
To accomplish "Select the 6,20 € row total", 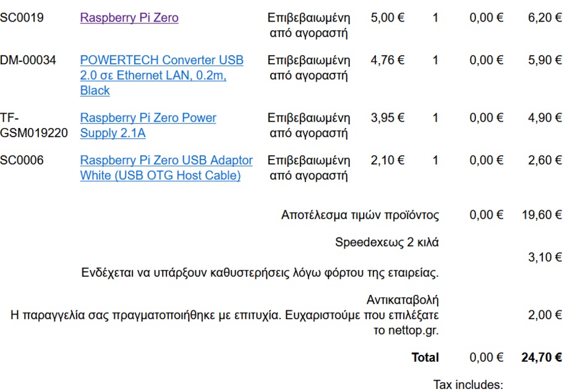I will click(x=545, y=18).
